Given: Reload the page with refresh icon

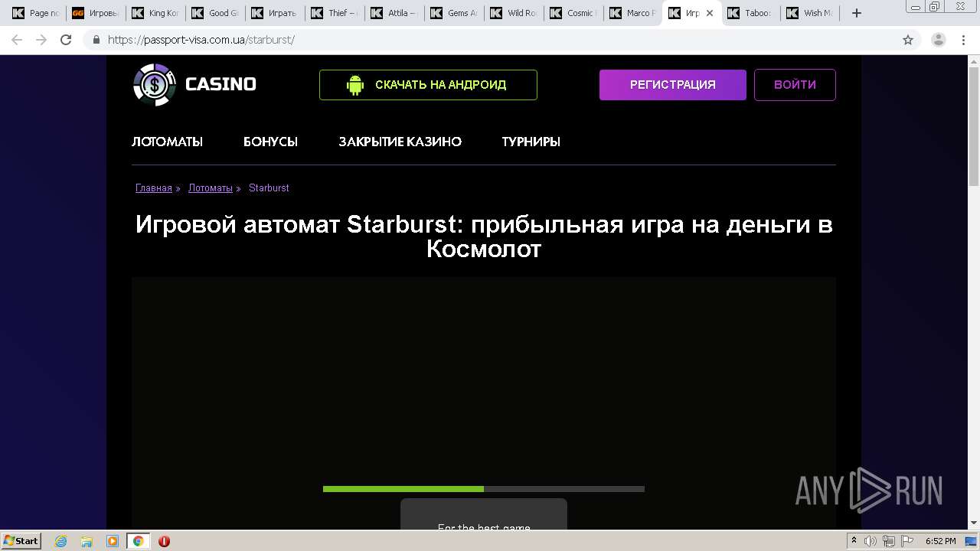Looking at the screenshot, I should 66,40.
